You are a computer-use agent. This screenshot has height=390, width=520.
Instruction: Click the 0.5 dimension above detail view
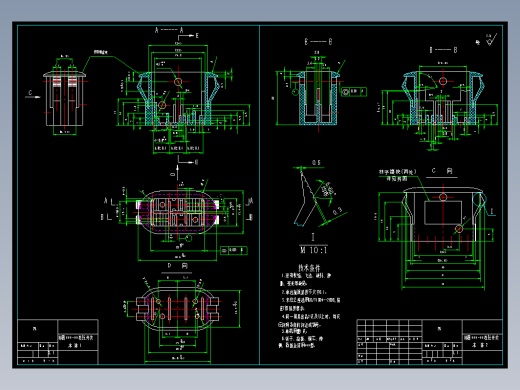point(316,163)
